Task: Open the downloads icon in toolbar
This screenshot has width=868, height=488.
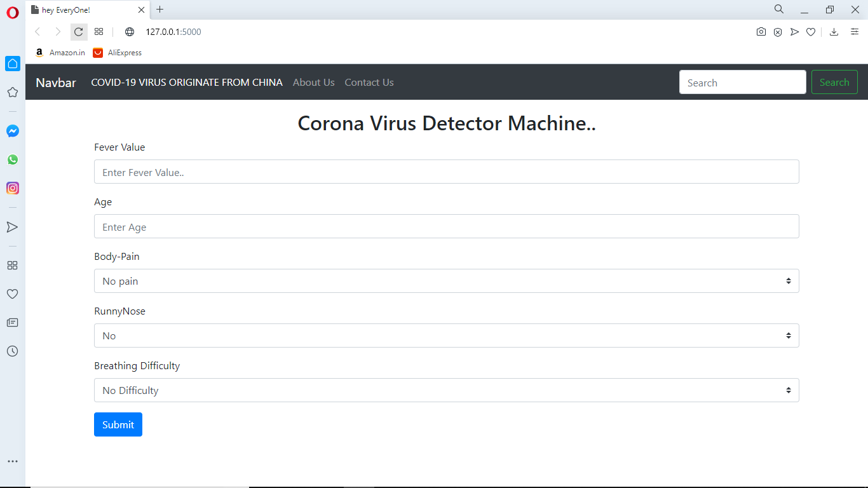Action: point(834,32)
